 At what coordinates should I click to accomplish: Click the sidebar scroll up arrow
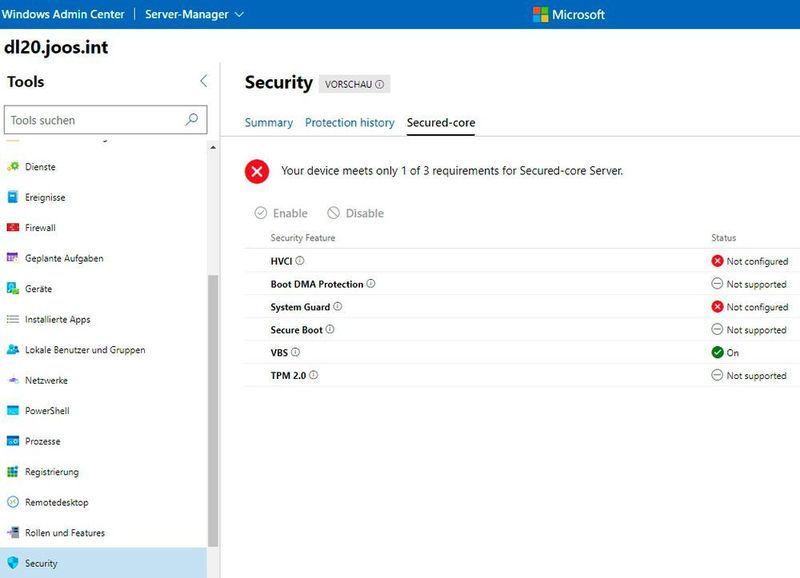213,147
